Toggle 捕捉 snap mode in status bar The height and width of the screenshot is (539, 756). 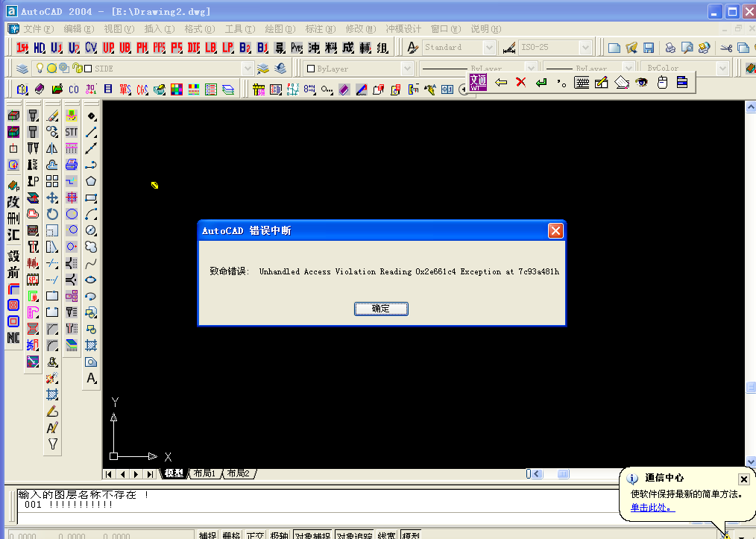[207, 535]
